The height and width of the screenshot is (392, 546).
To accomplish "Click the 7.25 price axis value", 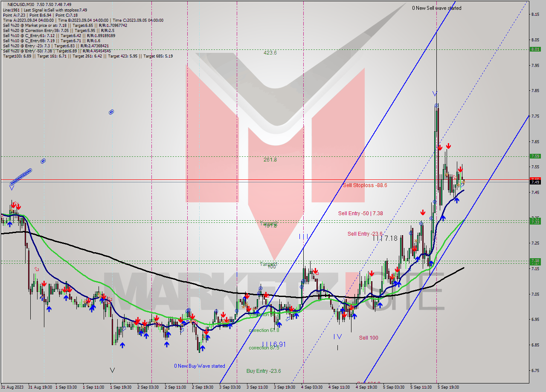I will (x=536, y=243).
